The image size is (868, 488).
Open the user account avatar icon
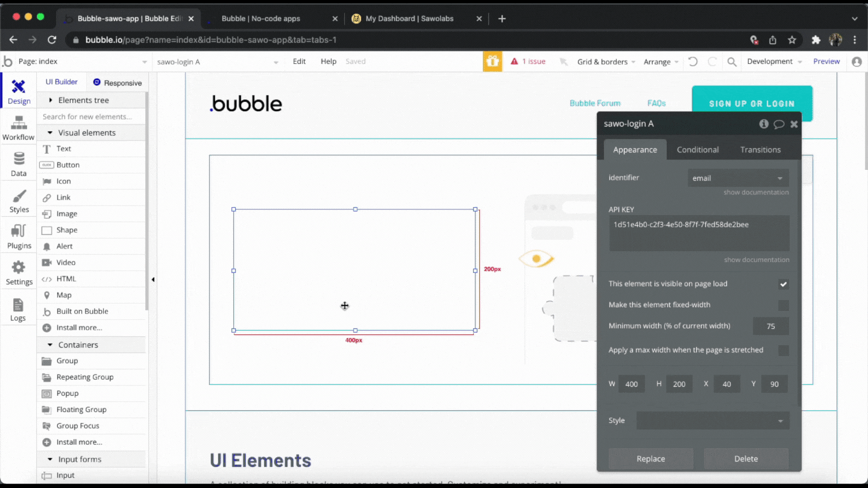[857, 61]
